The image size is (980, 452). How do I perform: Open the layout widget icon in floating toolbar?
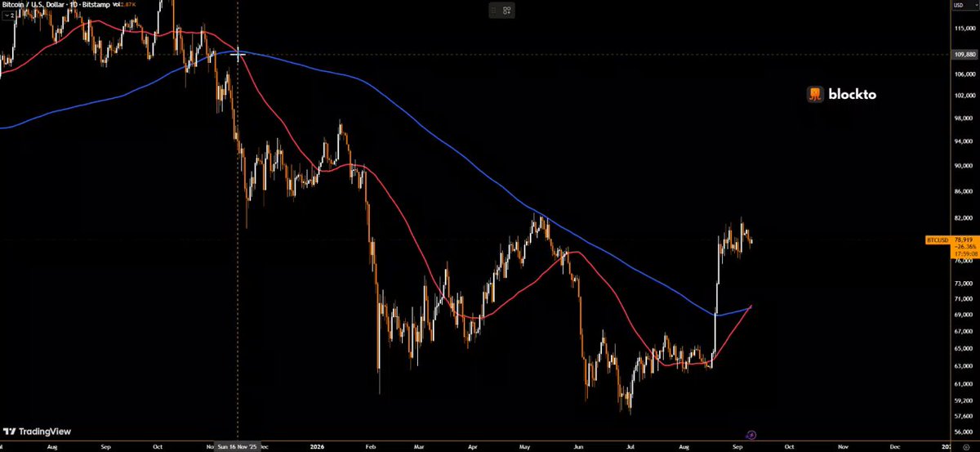click(507, 11)
